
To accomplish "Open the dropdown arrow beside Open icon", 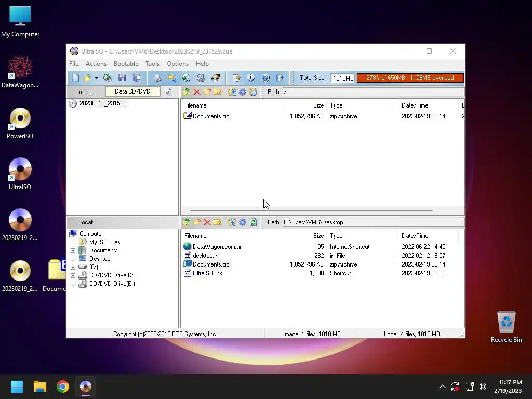I will click(x=96, y=78).
